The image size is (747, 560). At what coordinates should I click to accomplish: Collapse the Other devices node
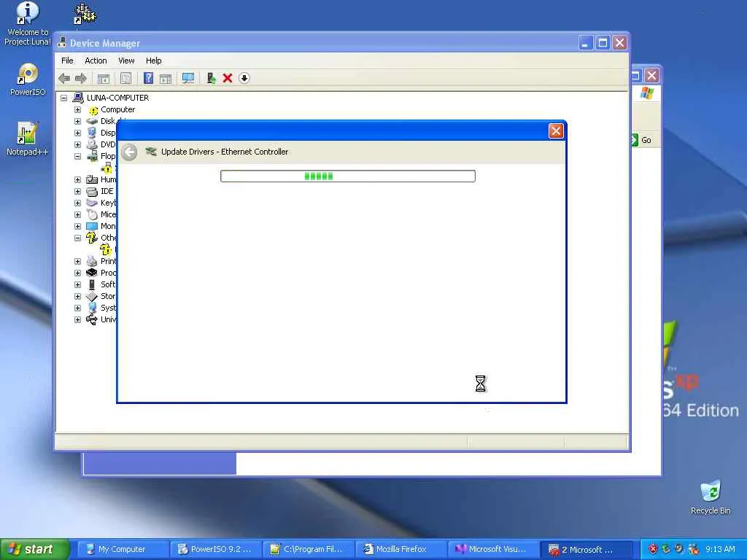(x=77, y=238)
